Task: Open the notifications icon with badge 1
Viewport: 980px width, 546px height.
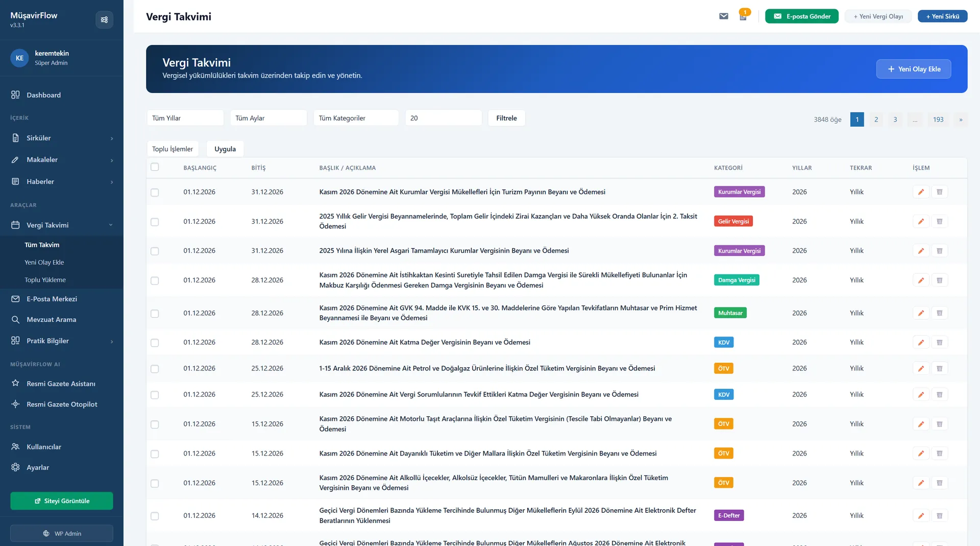Action: 743,16
